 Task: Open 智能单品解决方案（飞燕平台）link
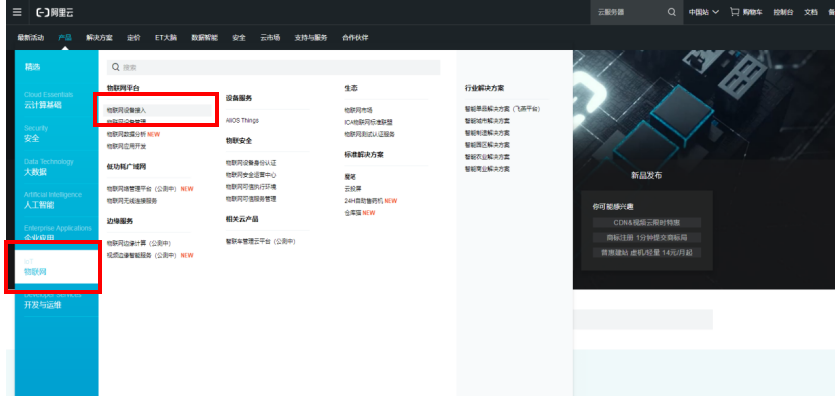tap(502, 109)
